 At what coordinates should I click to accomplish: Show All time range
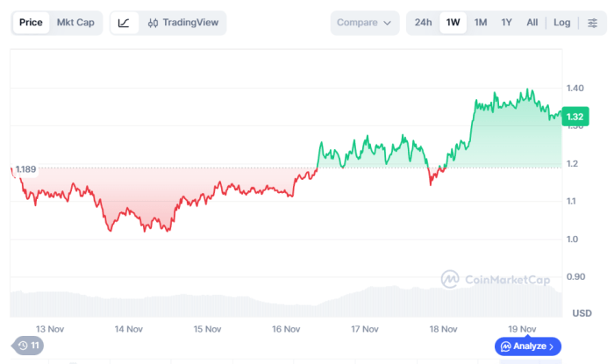532,23
